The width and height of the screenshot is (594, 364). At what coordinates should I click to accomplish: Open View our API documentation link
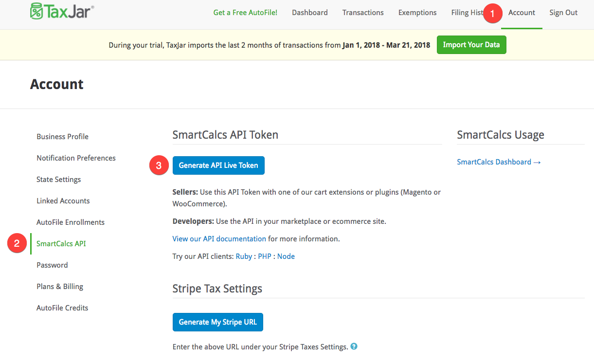(219, 239)
